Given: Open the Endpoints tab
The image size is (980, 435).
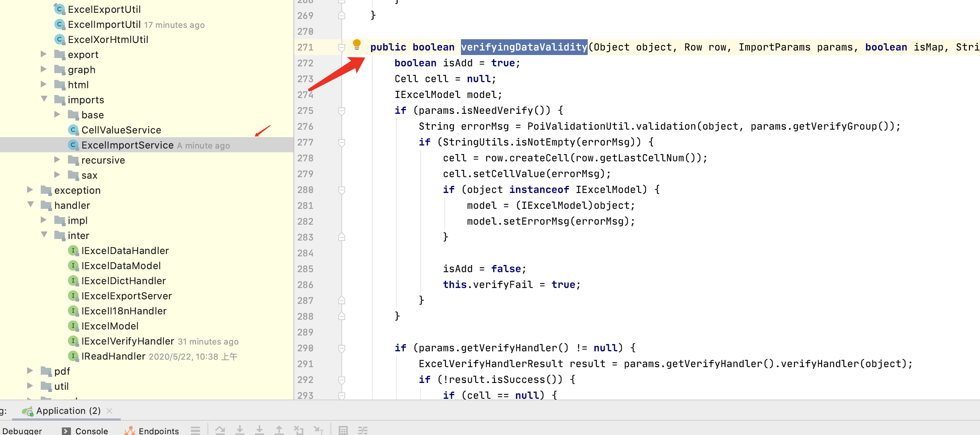Looking at the screenshot, I should pos(158,430).
